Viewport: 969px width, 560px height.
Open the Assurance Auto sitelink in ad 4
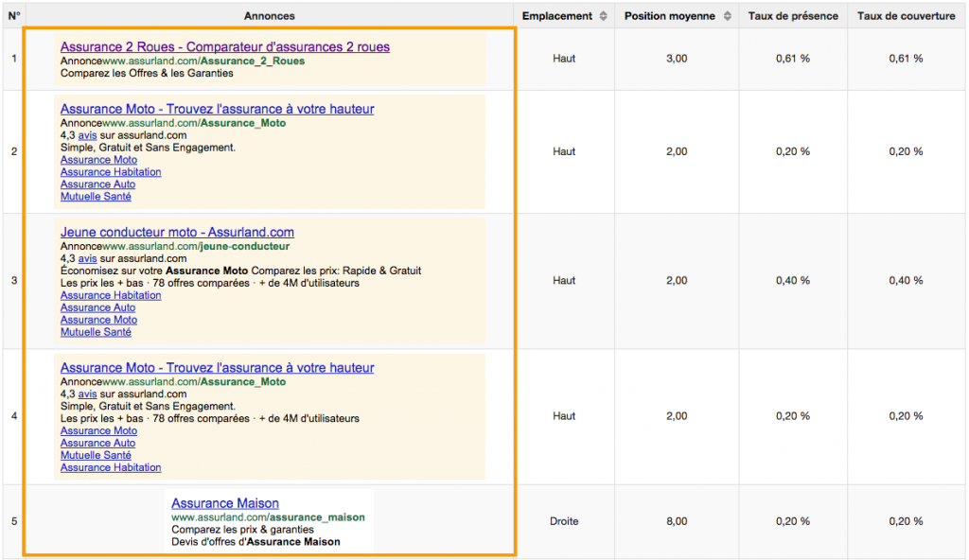pyautogui.click(x=97, y=444)
